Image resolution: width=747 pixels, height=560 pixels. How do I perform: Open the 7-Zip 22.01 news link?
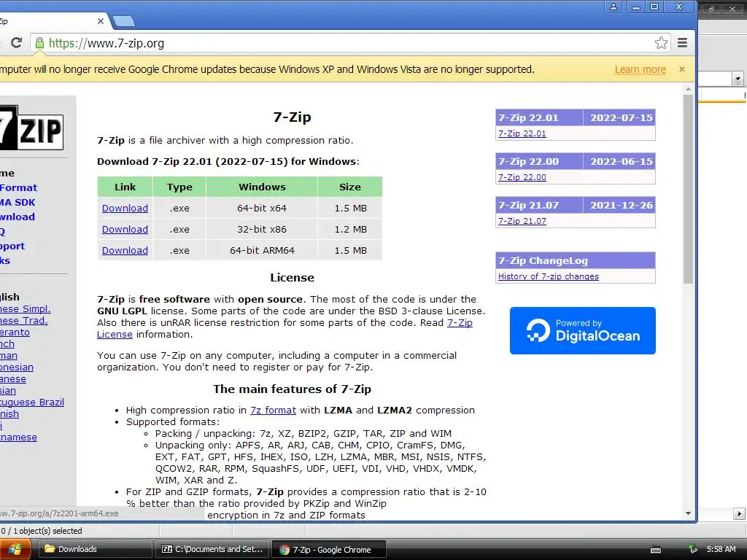click(x=522, y=133)
